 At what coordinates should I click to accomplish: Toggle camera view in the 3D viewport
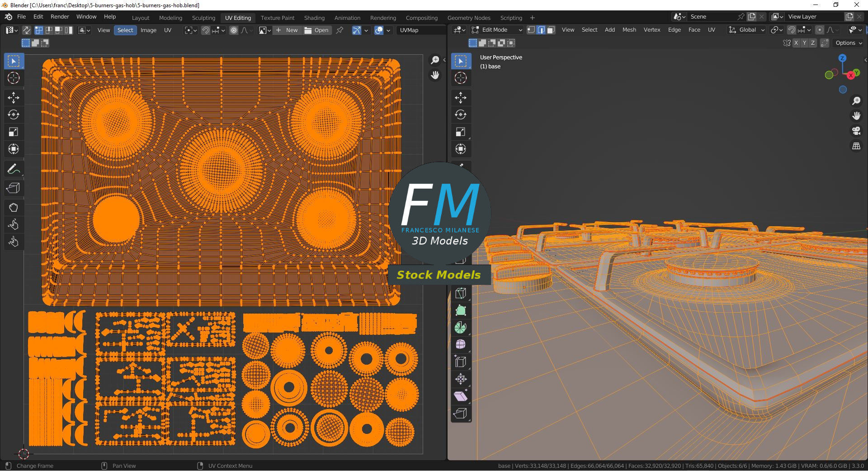tap(856, 131)
